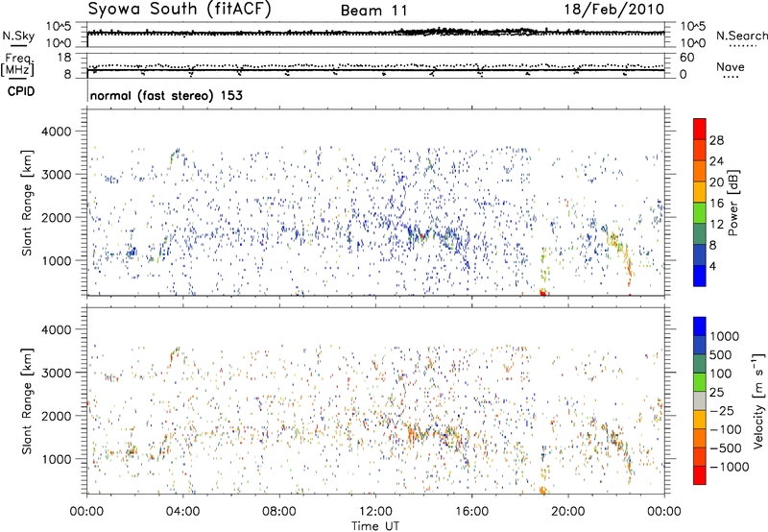This screenshot has height=532, width=768.
Task: Select the "N.Sky" legend label
Action: pos(18,36)
